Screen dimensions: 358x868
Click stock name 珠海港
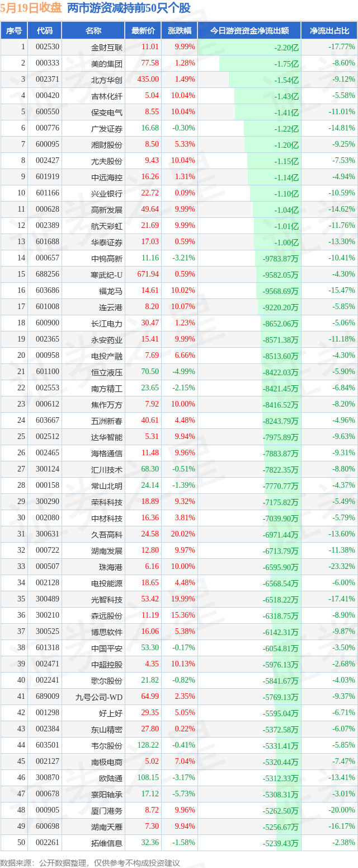[111, 567]
